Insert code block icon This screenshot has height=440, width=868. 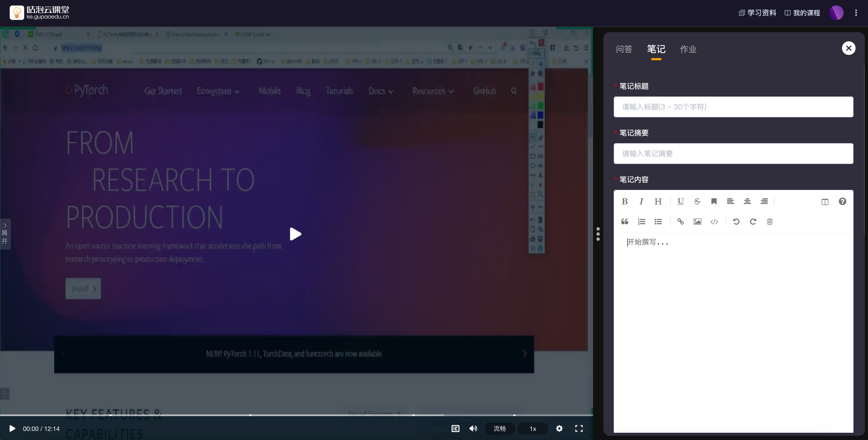(x=714, y=222)
